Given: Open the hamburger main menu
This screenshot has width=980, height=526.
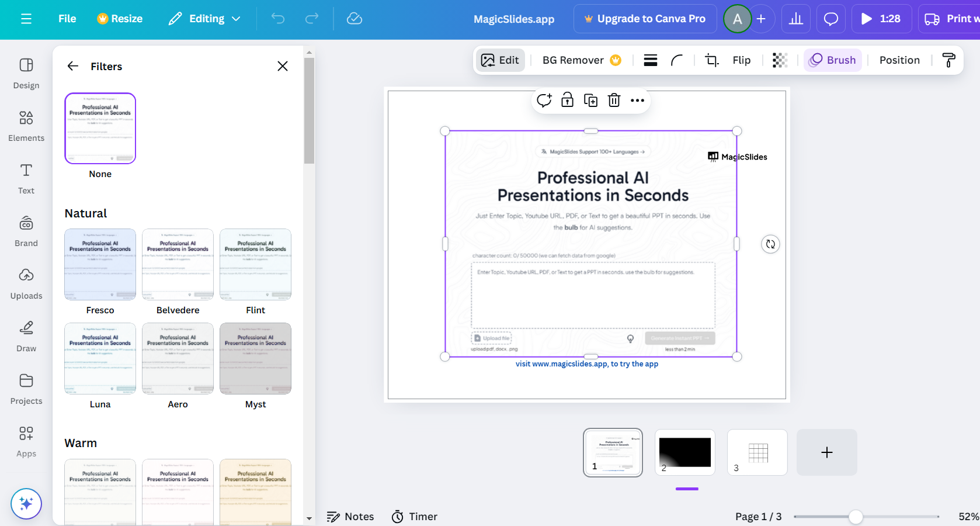Looking at the screenshot, I should (26, 19).
